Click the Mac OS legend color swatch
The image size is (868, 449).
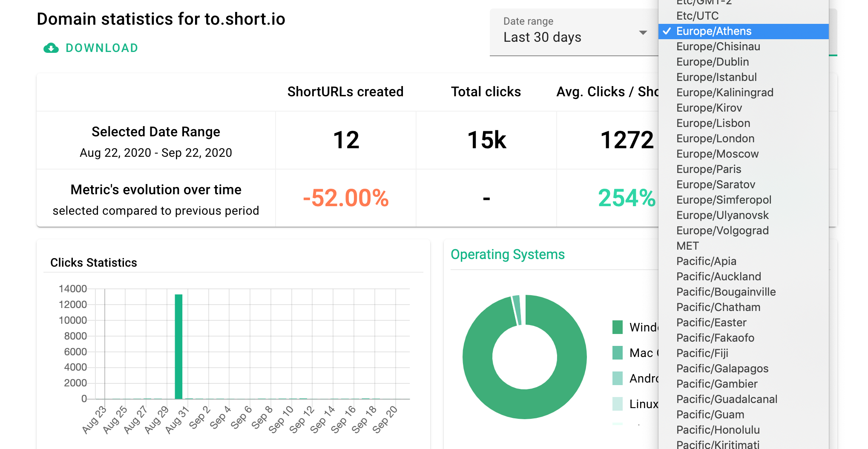tap(617, 353)
